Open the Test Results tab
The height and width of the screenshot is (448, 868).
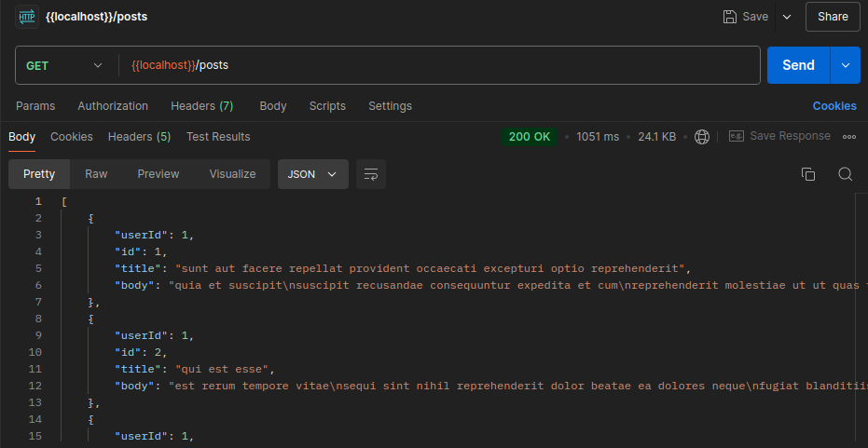pyautogui.click(x=218, y=137)
